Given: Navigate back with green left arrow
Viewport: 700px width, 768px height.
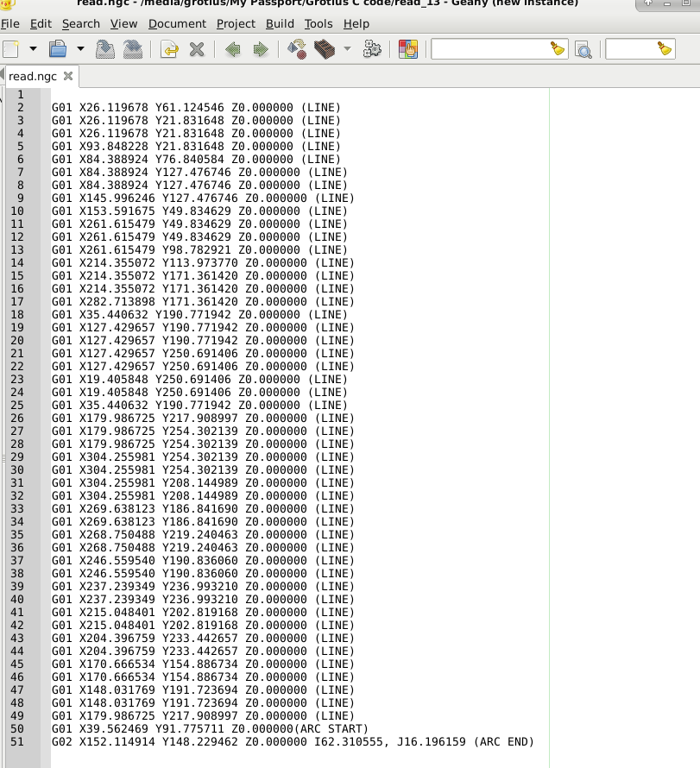Looking at the screenshot, I should [x=233, y=49].
